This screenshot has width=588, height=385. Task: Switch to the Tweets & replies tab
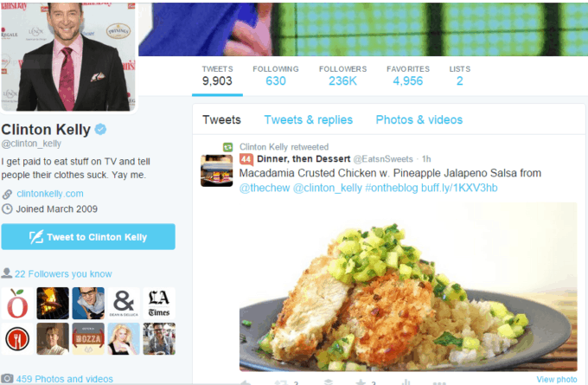(x=308, y=119)
